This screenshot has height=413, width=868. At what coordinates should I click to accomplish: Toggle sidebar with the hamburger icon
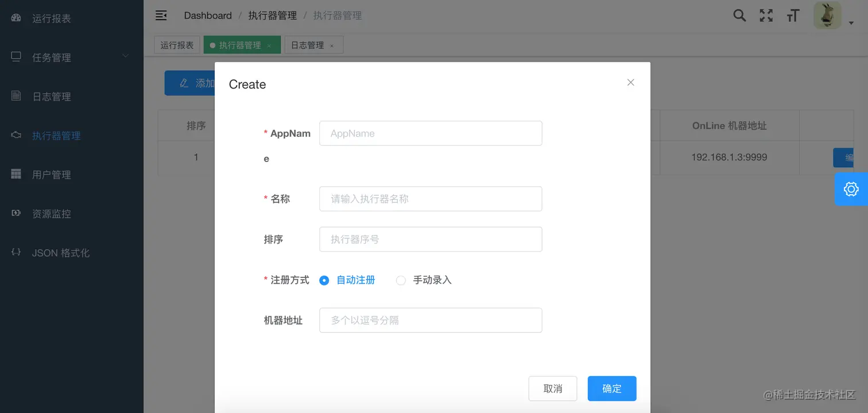pos(161,16)
